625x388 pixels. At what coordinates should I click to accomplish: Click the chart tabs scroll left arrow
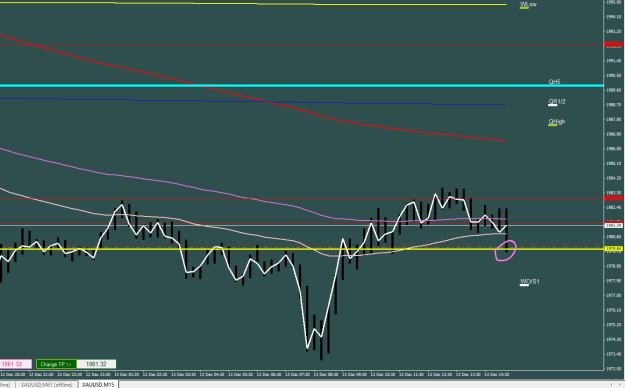pyautogui.click(x=612, y=384)
